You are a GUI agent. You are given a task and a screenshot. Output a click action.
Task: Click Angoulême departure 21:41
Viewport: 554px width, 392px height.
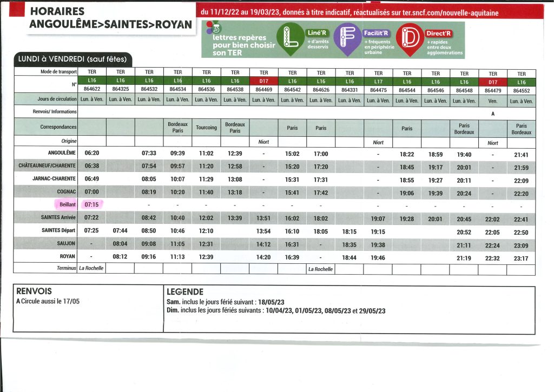click(x=521, y=155)
